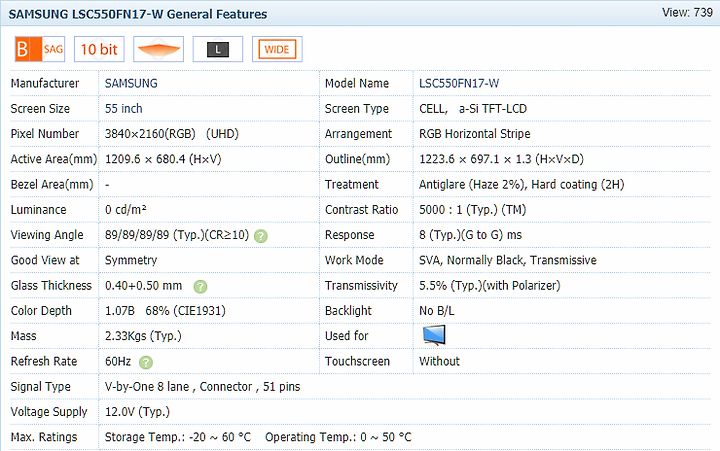720x451 pixels.
Task: Click the SVA, Normally Black, Transmissive value
Action: click(x=507, y=260)
